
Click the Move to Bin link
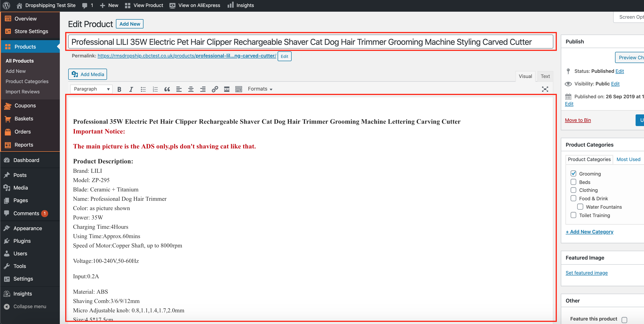coord(578,120)
